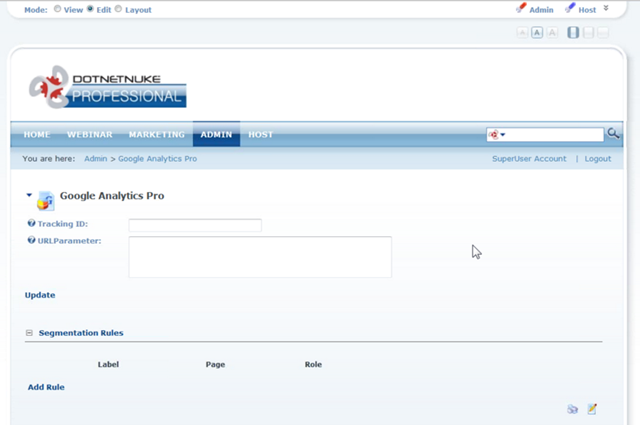640x425 pixels.
Task: Focus the URLParameter text area
Action: click(260, 257)
